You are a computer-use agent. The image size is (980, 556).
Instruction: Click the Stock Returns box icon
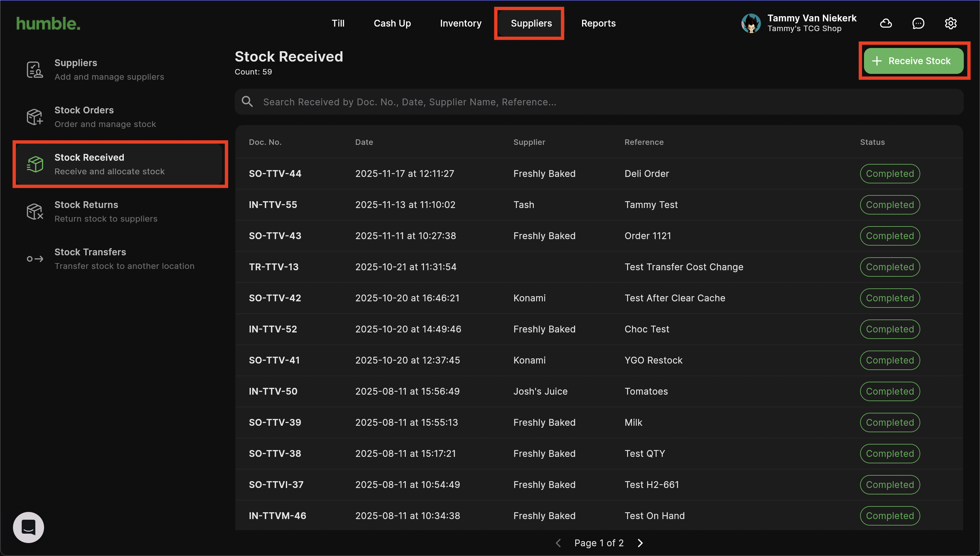pos(34,212)
